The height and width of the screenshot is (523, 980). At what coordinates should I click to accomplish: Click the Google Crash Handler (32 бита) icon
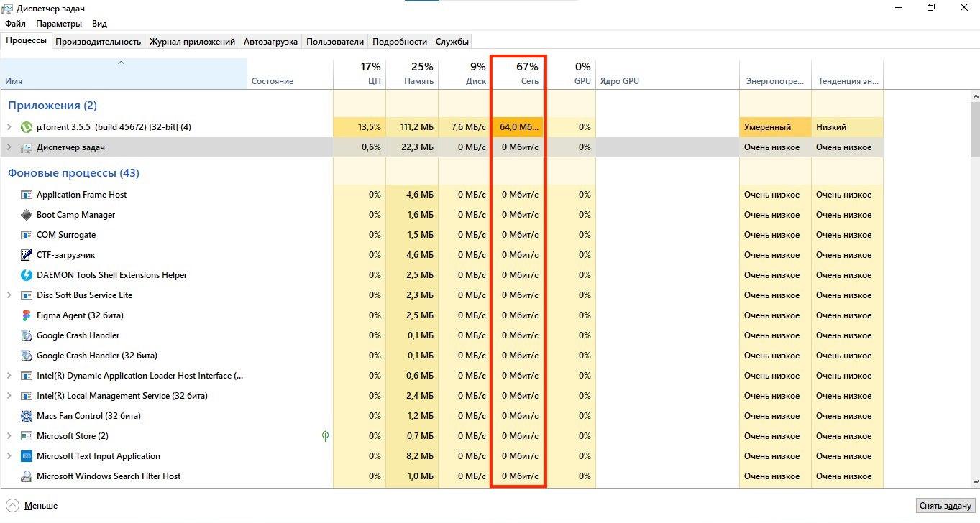(27, 356)
